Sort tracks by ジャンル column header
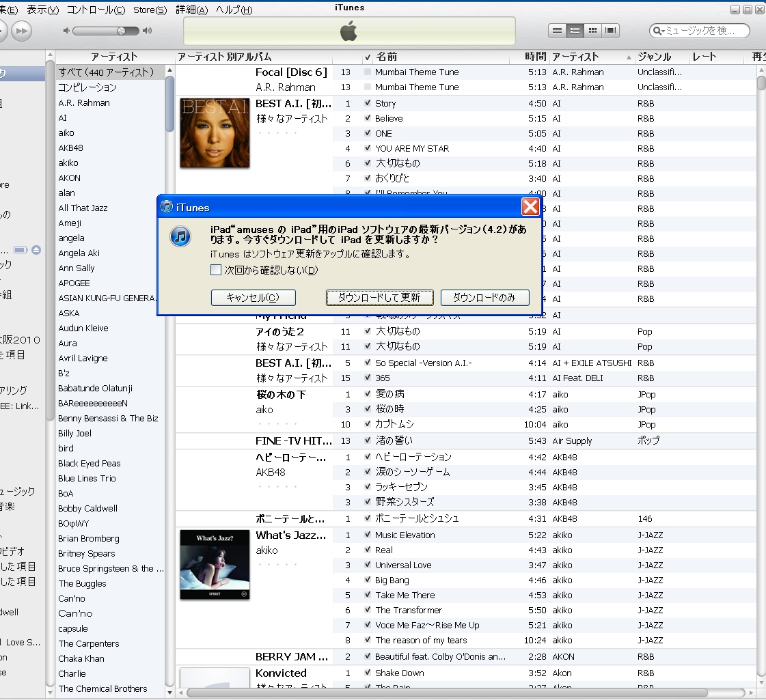The image size is (766, 700). (x=662, y=57)
